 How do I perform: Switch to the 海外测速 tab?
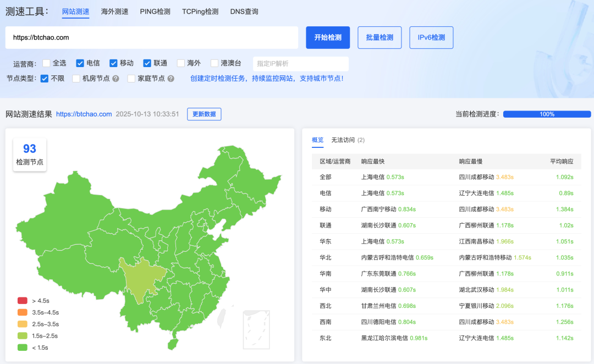coord(114,12)
